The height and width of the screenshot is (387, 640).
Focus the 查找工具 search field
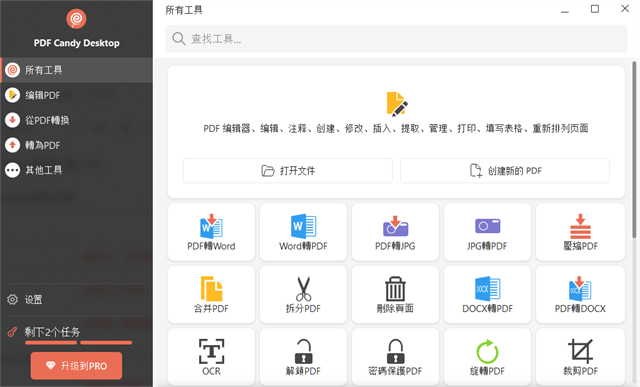[396, 39]
